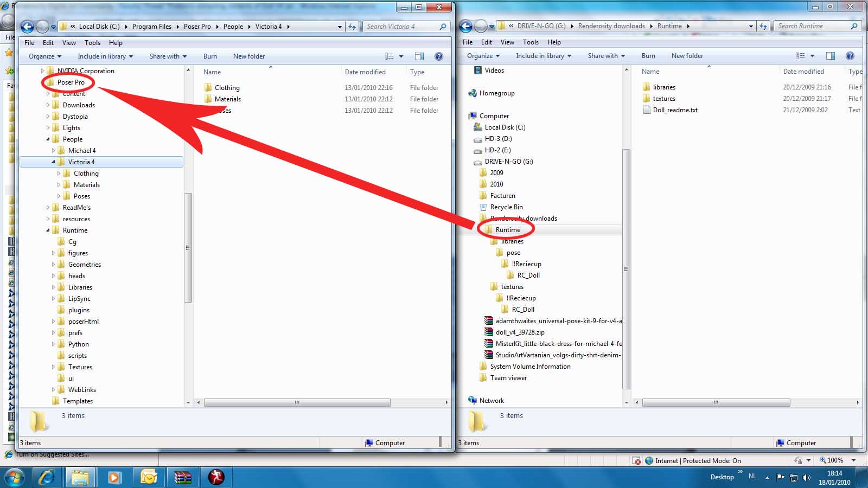Image resolution: width=868 pixels, height=488 pixels.
Task: Click New folder in the Victoria 4 window
Action: point(249,56)
